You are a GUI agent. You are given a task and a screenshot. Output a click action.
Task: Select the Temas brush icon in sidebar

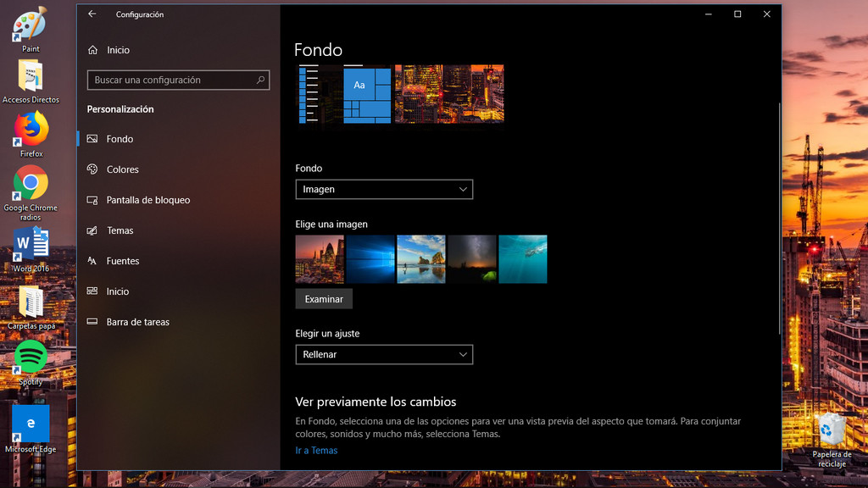pos(93,230)
